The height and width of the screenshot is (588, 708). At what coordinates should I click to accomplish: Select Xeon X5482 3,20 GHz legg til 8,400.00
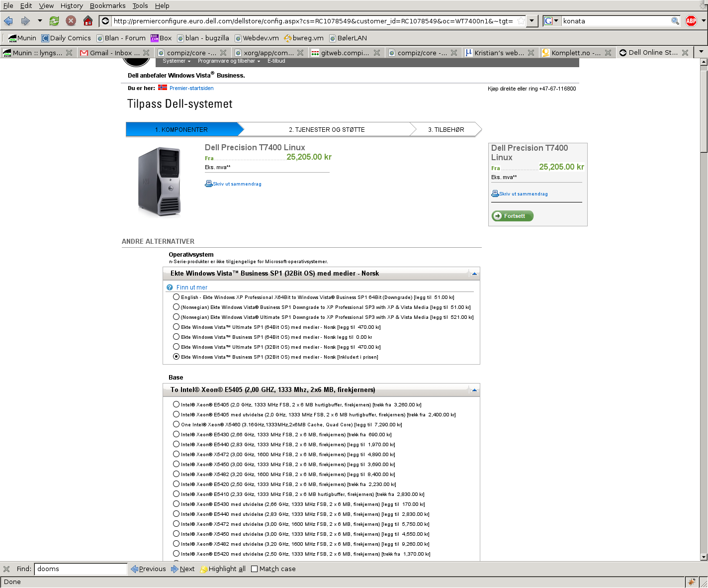tap(176, 474)
